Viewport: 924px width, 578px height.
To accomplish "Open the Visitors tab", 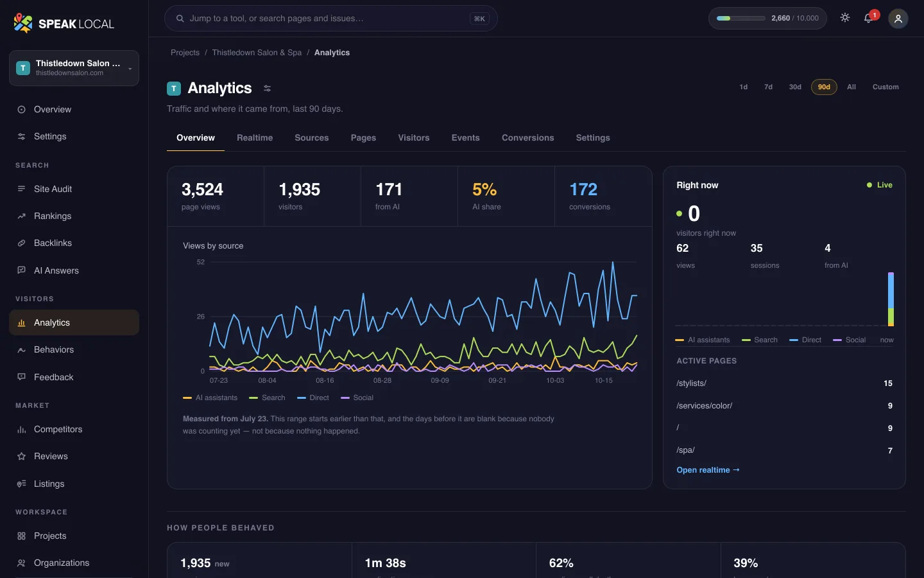I will click(x=414, y=138).
